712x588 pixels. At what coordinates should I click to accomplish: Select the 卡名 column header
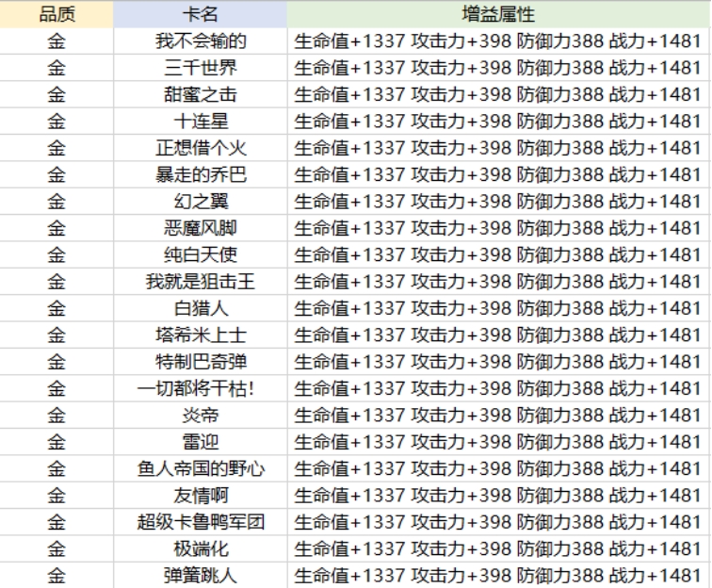pyautogui.click(x=201, y=15)
